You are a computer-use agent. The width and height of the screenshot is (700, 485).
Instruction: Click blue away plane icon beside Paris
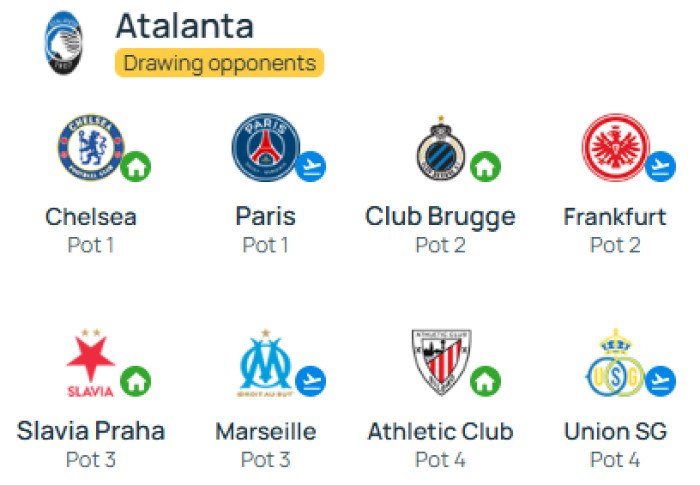pos(311,167)
